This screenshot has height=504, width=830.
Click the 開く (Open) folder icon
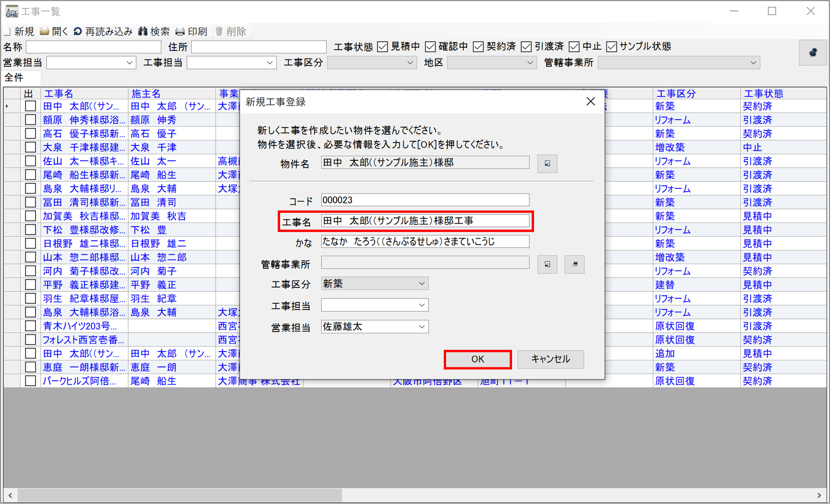coord(44,31)
